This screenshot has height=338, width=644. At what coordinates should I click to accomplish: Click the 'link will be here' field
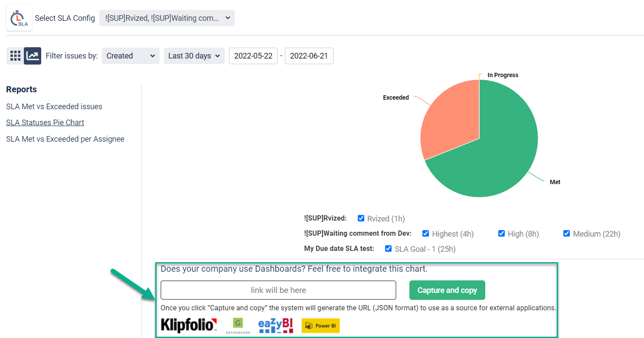278,290
